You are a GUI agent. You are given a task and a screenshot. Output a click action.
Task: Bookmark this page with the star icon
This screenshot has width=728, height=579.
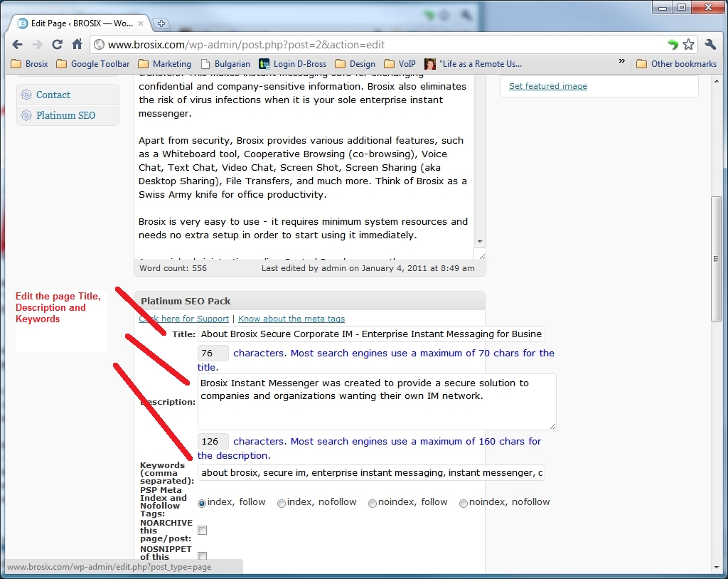click(x=688, y=45)
